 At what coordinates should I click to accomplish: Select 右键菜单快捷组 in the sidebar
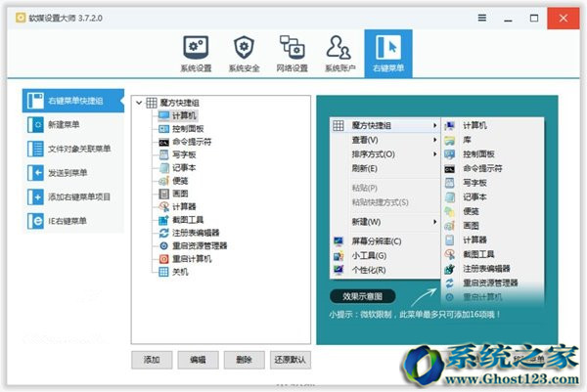tap(73, 101)
